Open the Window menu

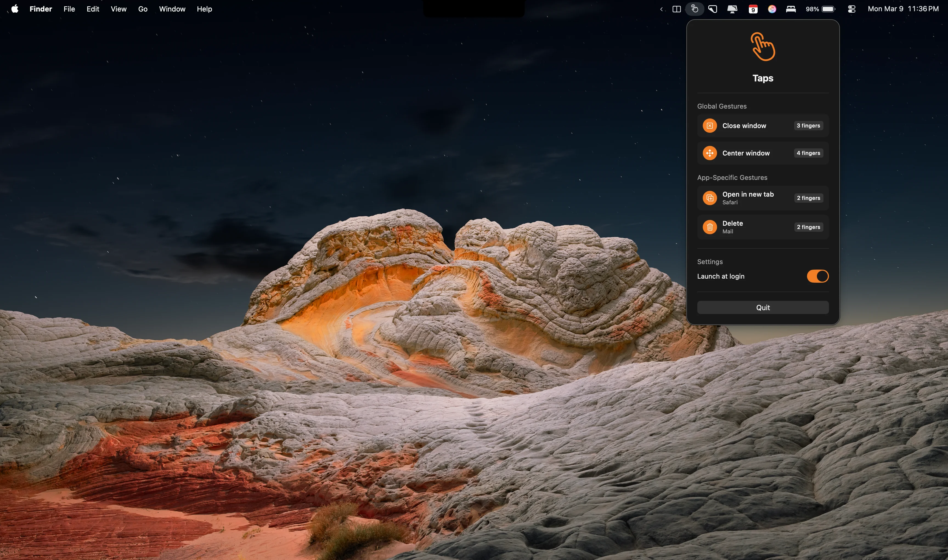tap(172, 9)
